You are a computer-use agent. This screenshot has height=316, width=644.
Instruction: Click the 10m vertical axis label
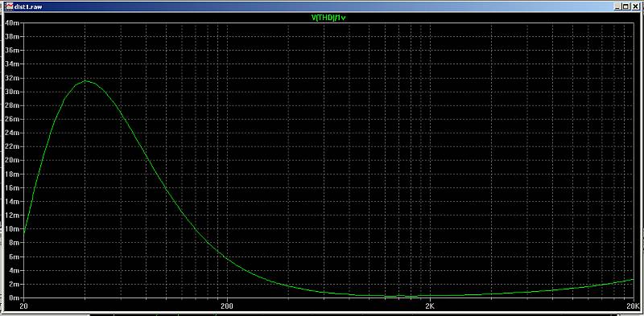11,229
